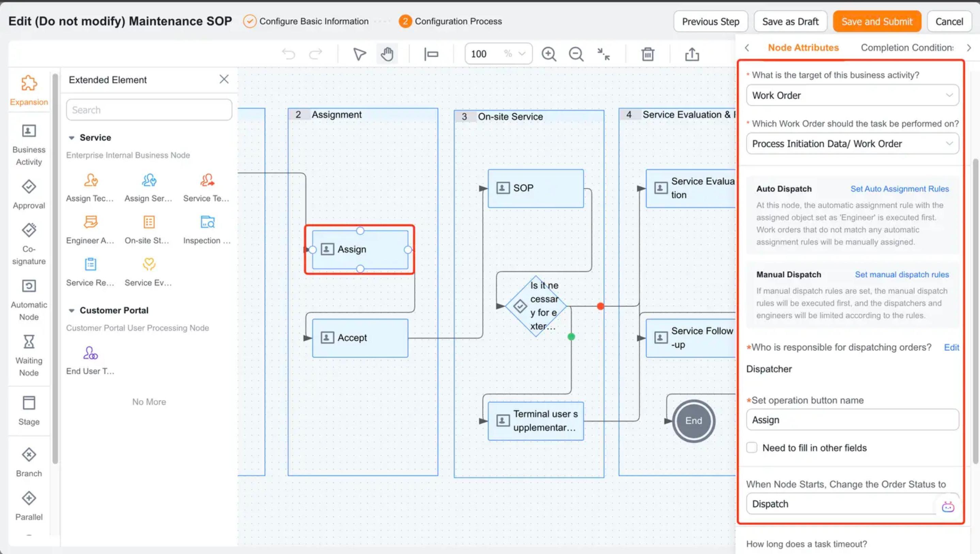Image resolution: width=980 pixels, height=554 pixels.
Task: Activate the hand pan tool
Action: tap(387, 54)
